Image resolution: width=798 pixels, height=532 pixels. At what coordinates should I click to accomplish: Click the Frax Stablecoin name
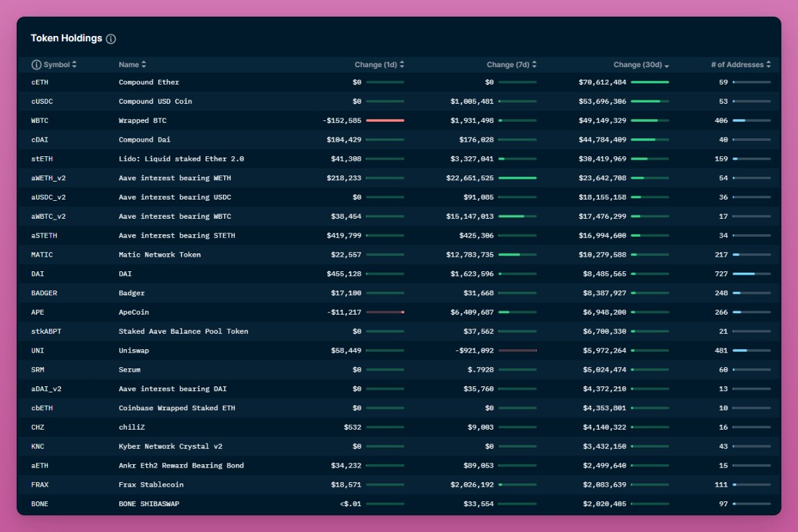tap(151, 485)
